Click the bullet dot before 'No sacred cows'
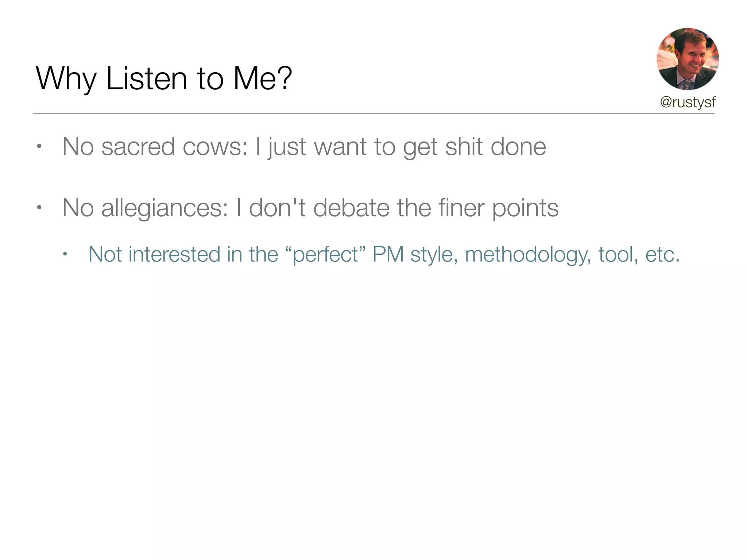This screenshot has height=560, width=747. coord(39,147)
